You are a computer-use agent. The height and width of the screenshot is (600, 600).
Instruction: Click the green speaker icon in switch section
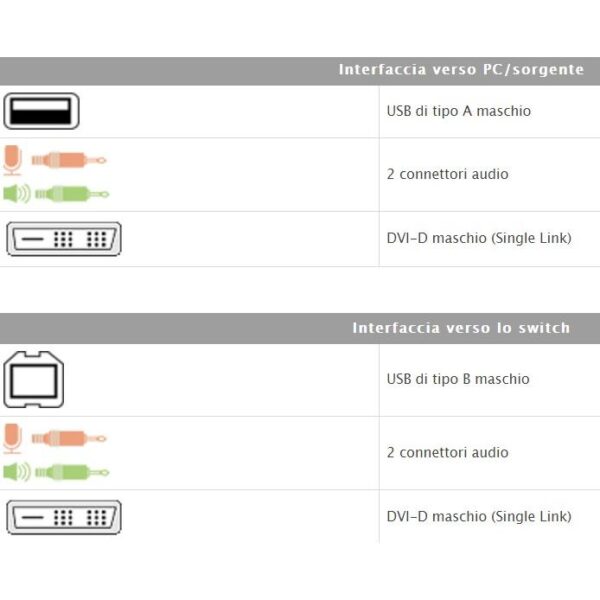15,471
